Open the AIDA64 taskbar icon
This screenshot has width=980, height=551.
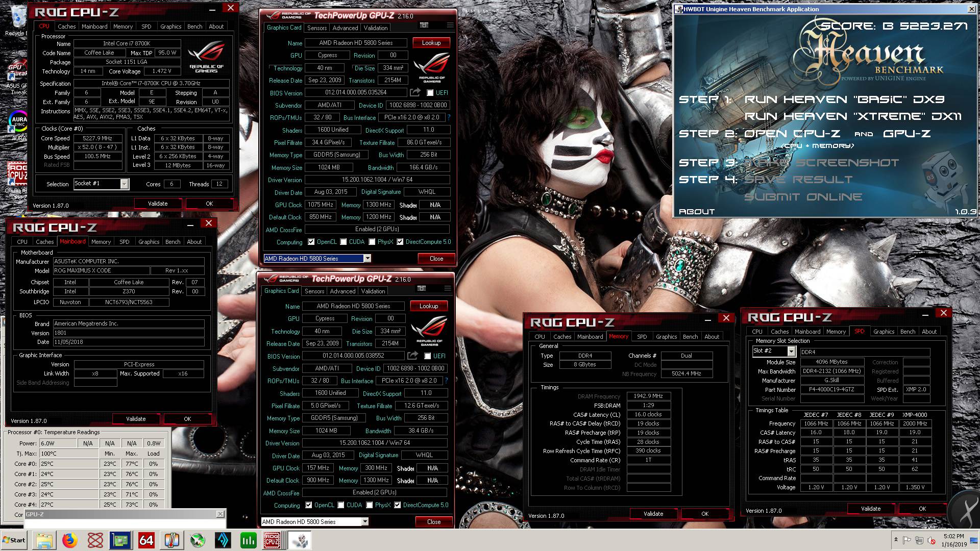click(146, 540)
